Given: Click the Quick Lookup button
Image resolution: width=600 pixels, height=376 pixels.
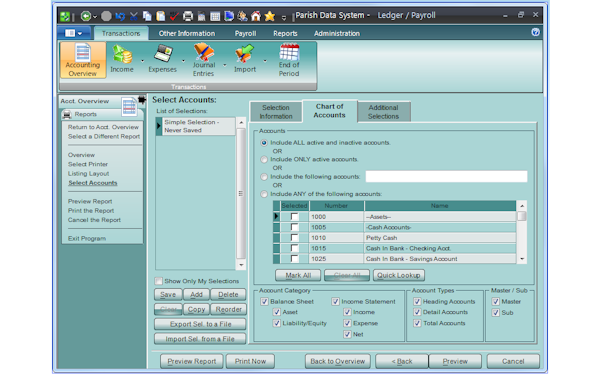Looking at the screenshot, I should 399,275.
